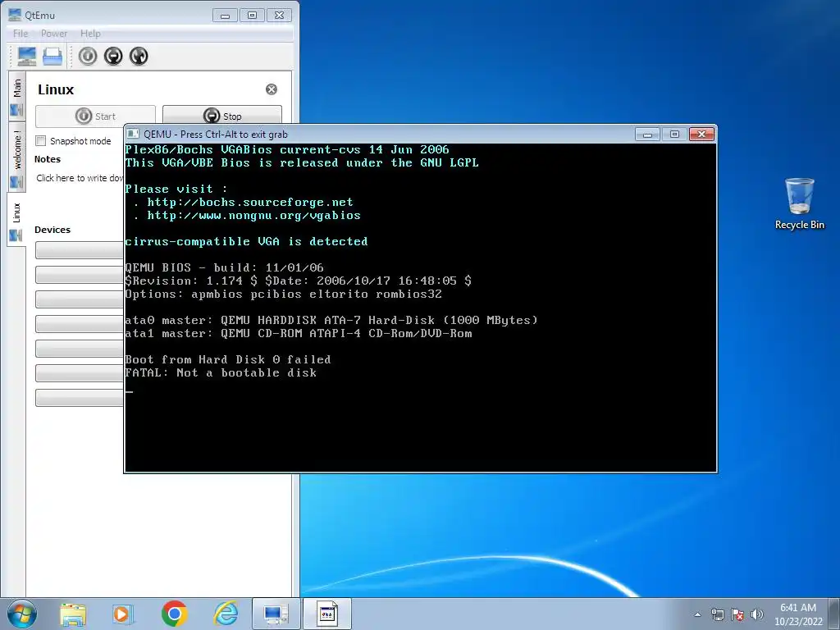Click the QEMU taskbar button
840x630 pixels.
(327, 614)
